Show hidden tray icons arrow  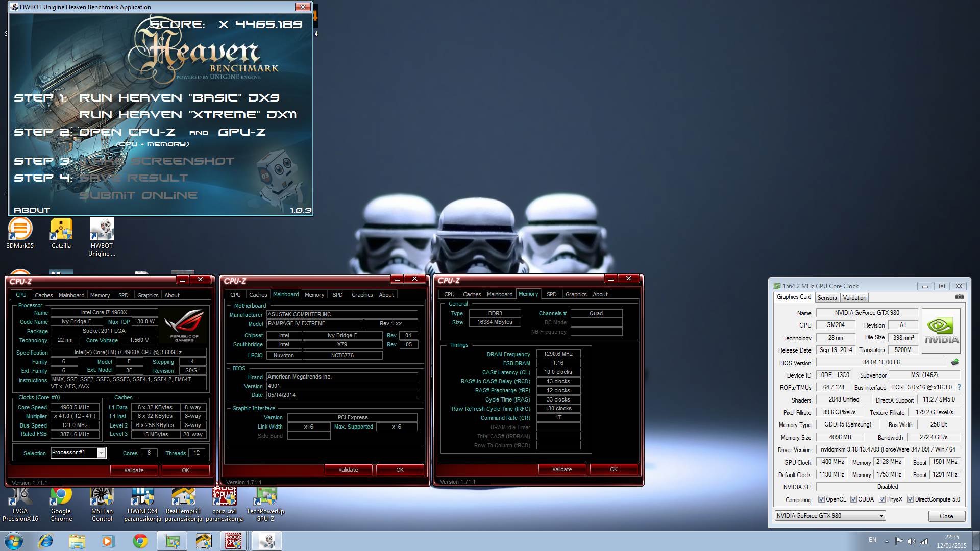tap(887, 541)
